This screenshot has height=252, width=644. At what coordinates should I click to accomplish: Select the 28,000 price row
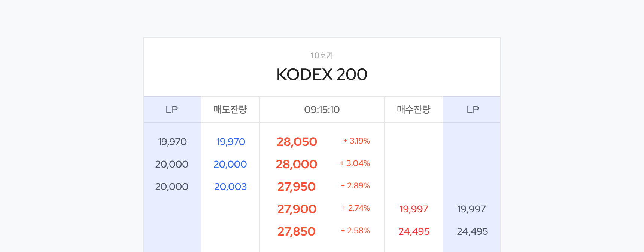(297, 164)
